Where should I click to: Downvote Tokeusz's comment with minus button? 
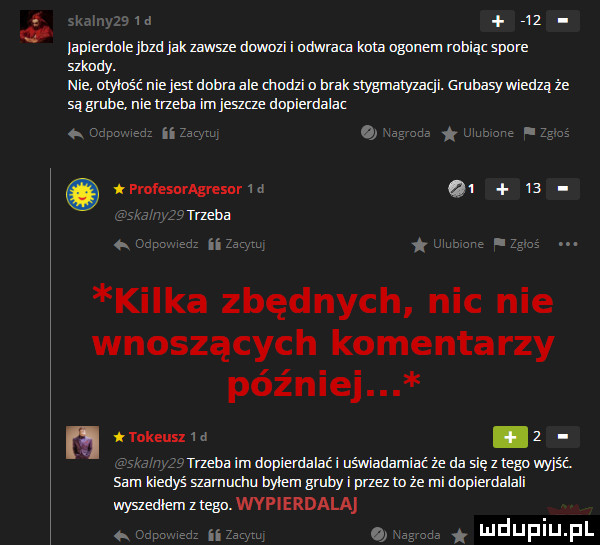[562, 437]
